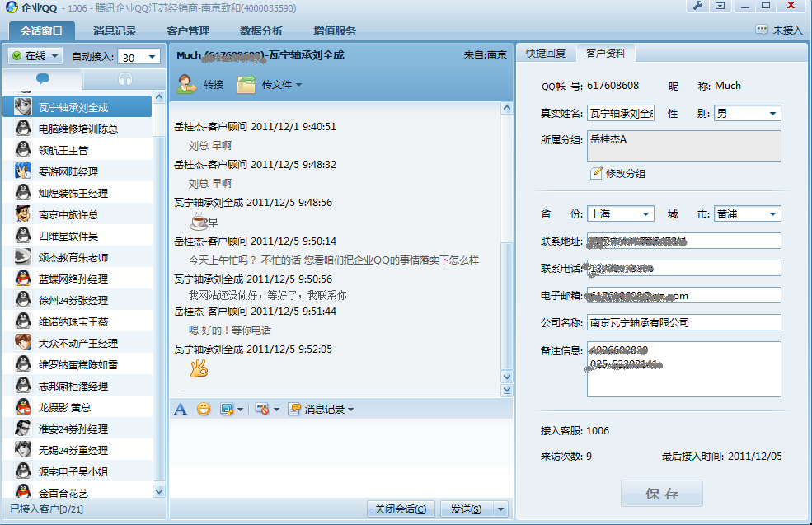Click the transfer (转接) person icon

point(186,84)
